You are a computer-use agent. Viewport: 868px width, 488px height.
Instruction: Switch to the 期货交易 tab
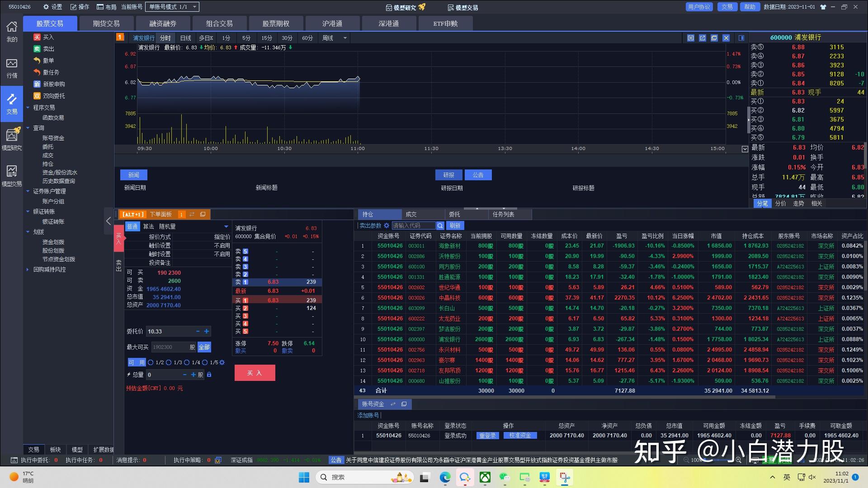coord(106,23)
